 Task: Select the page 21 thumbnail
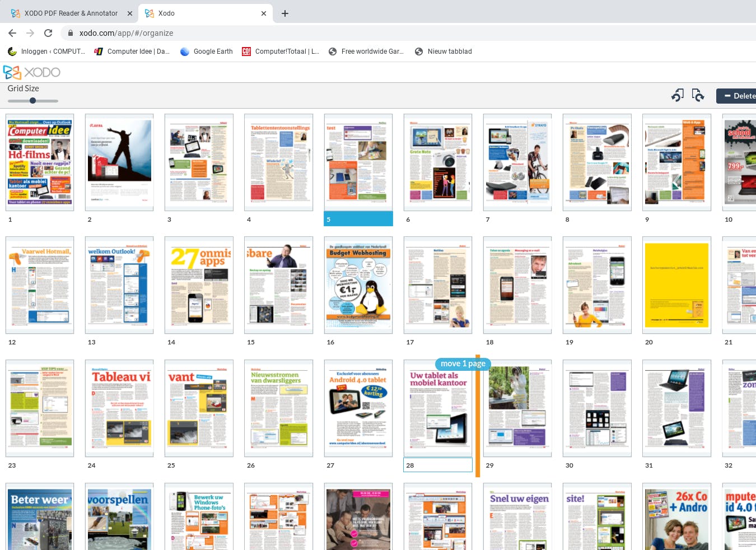(739, 285)
